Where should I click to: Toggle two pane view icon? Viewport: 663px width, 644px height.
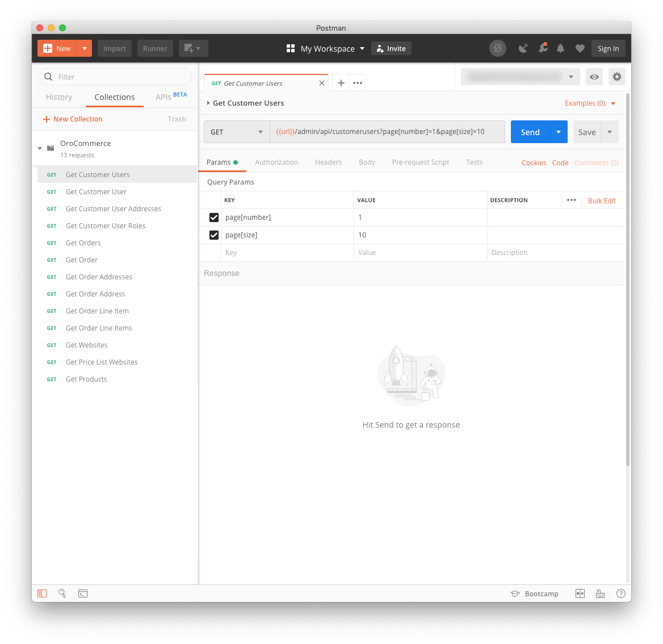580,593
